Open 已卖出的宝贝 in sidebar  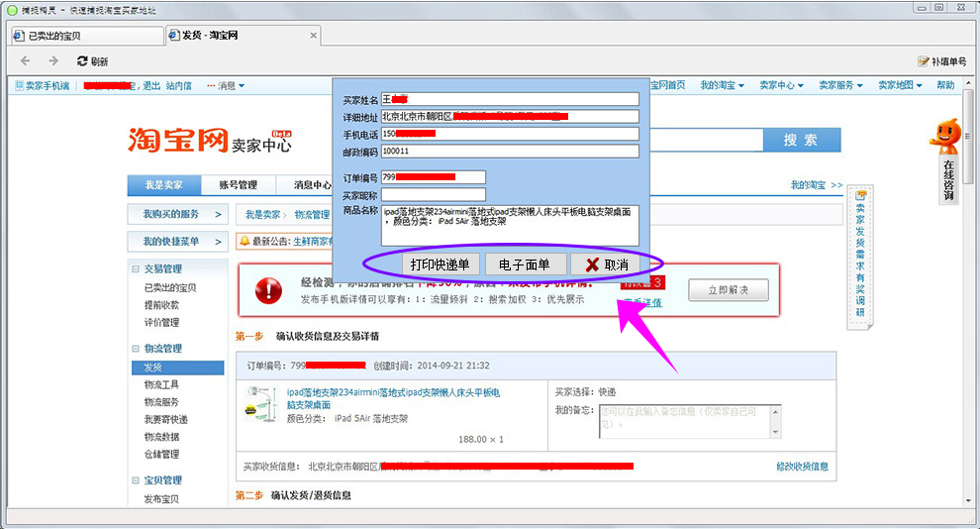(x=170, y=287)
